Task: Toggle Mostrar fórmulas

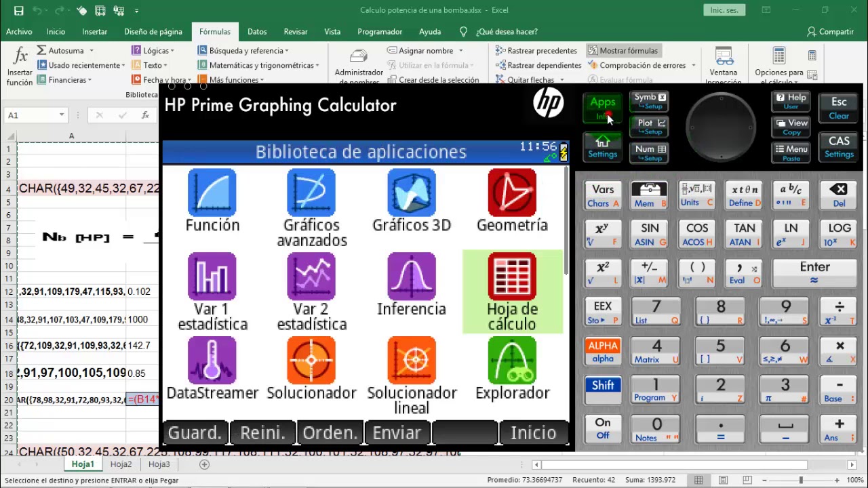Action: point(623,51)
